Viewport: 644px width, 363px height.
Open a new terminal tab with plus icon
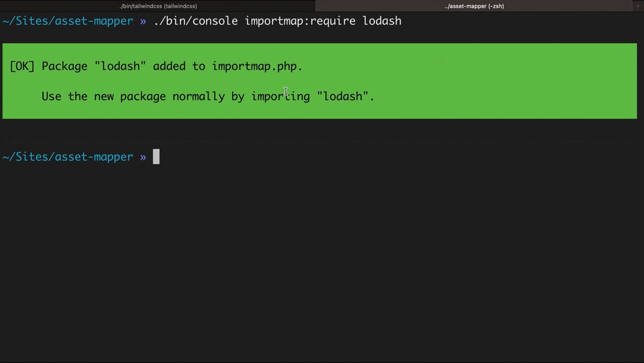[x=638, y=6]
